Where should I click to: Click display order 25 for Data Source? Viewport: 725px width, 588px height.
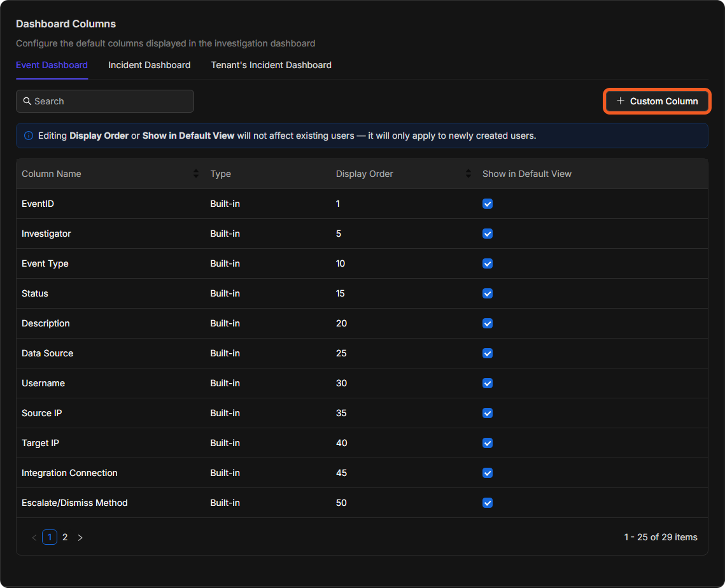(x=341, y=353)
